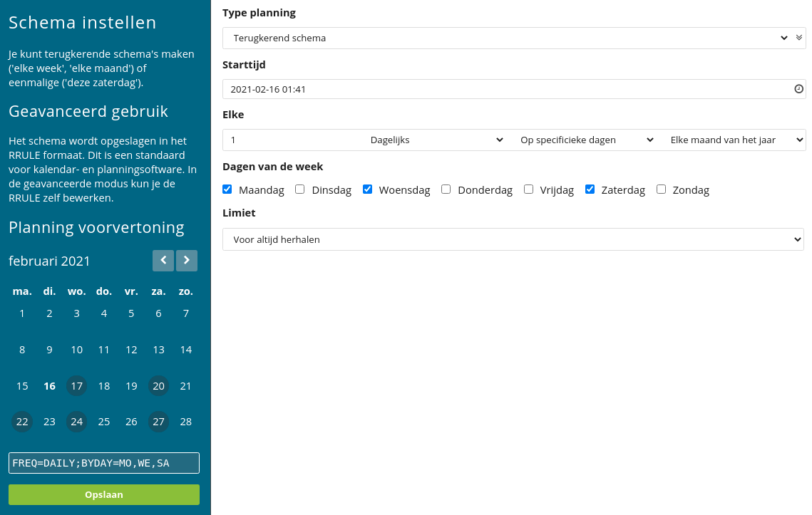Tick the Vrijdag checkbox
The image size is (812, 515).
click(x=529, y=189)
